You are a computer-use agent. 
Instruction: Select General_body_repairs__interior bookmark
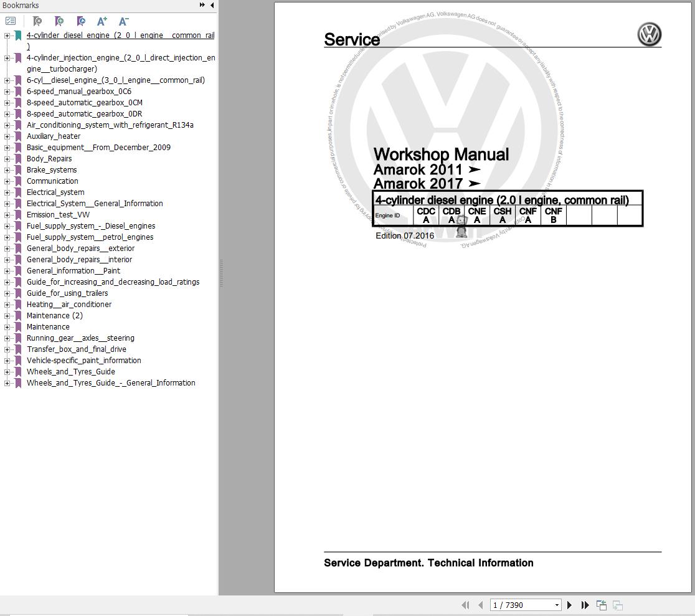(79, 260)
